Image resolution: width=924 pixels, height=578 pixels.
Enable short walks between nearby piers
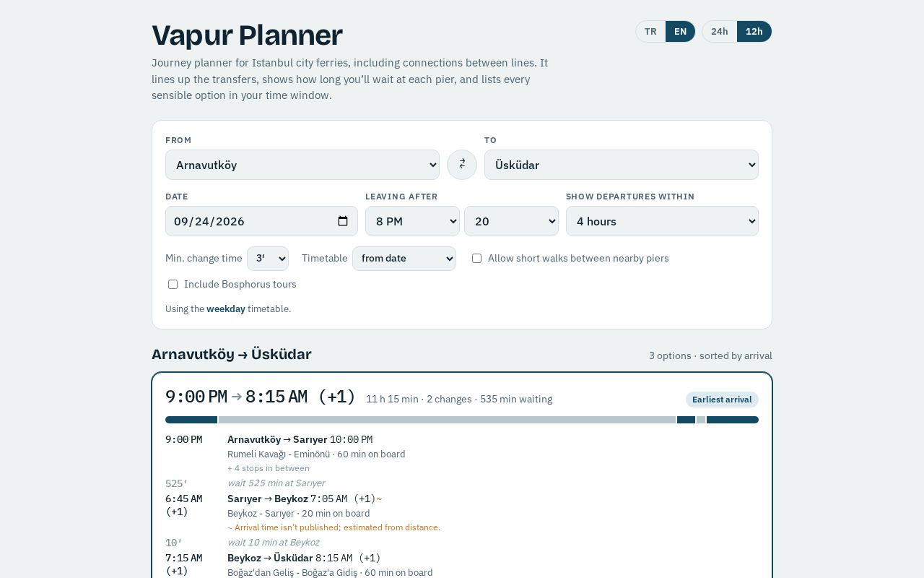(x=476, y=259)
